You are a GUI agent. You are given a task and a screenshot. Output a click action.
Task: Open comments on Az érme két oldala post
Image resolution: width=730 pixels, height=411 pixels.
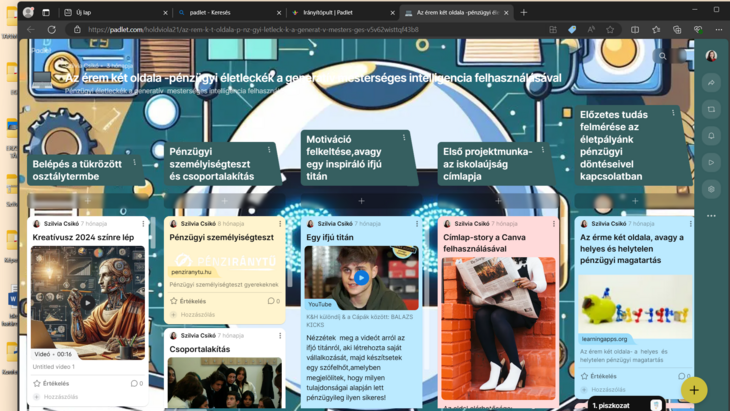[x=684, y=376]
